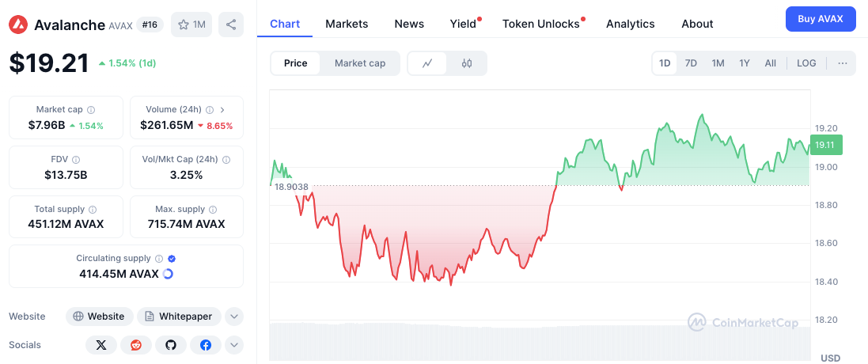Open the Facebook social link
Image resolution: width=868 pixels, height=364 pixels.
pos(206,345)
